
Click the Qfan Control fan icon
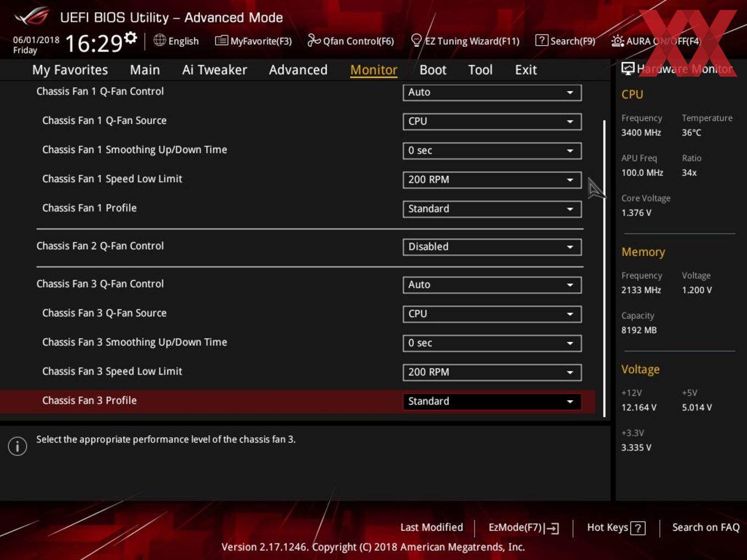[x=314, y=40]
